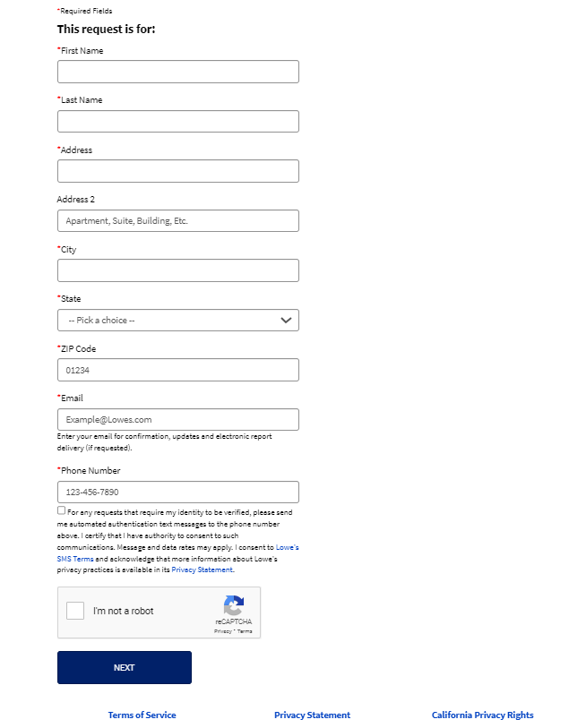Visit California Privacy Rights link
The width and height of the screenshot is (569, 728).
coord(483,715)
